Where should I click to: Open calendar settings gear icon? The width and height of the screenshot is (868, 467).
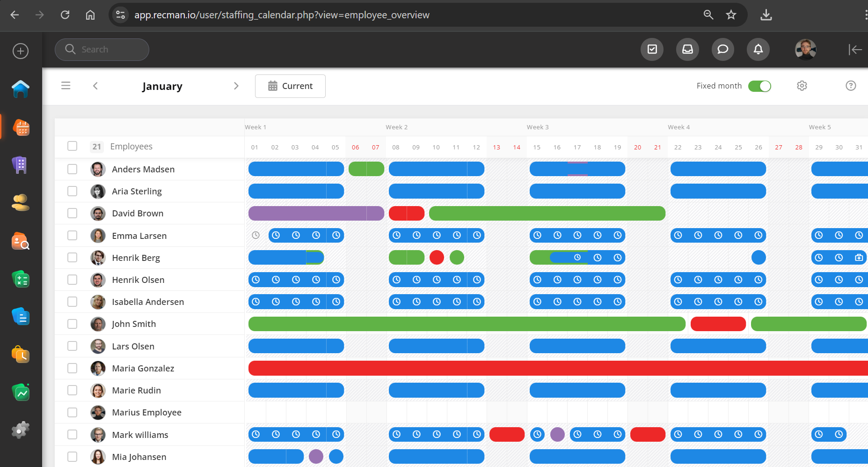point(802,86)
